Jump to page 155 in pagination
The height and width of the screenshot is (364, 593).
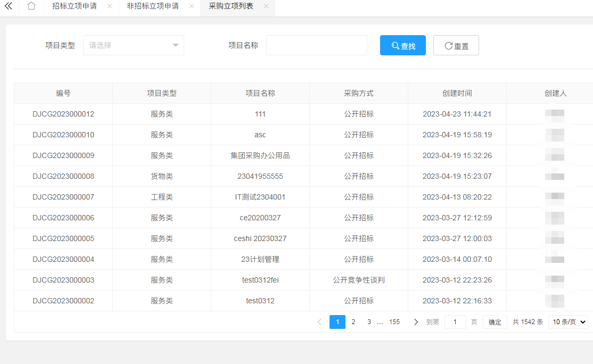[394, 321]
